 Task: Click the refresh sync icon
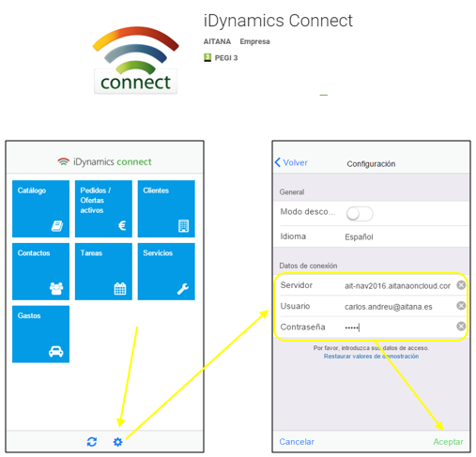click(92, 442)
